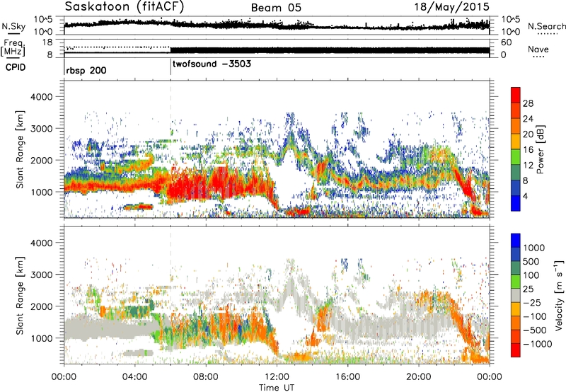This screenshot has width=566, height=392.
Task: Click the '18' frequency axis tick
Action: pos(47,42)
